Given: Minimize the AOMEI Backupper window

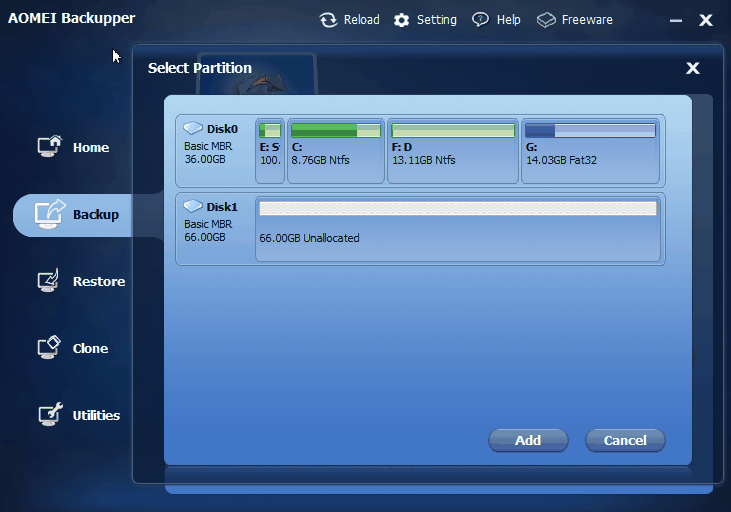Looking at the screenshot, I should tap(676, 21).
